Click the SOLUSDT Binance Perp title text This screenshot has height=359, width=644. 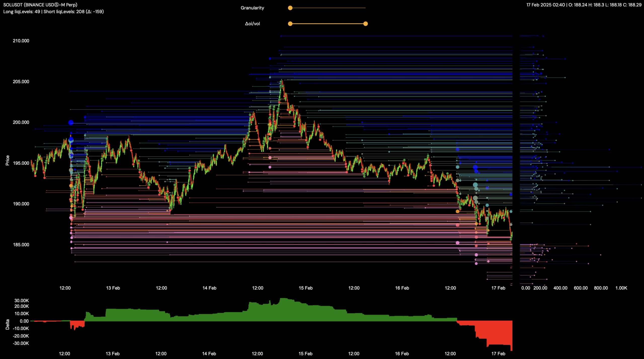coord(40,5)
